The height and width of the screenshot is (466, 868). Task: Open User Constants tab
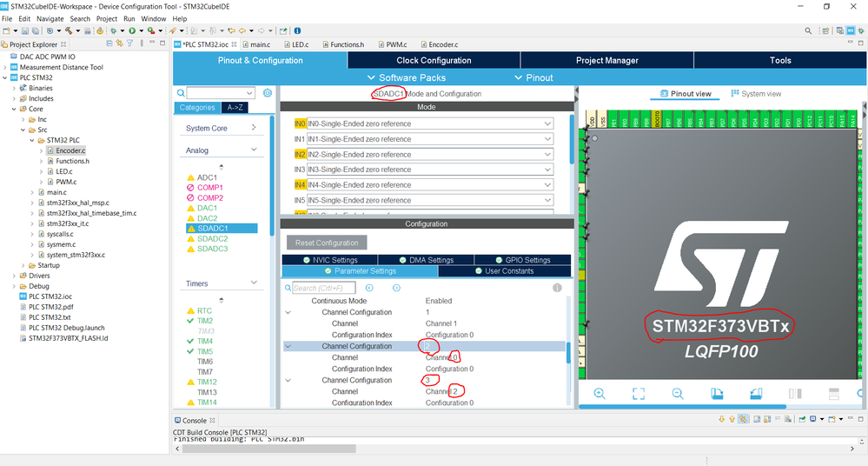click(504, 271)
